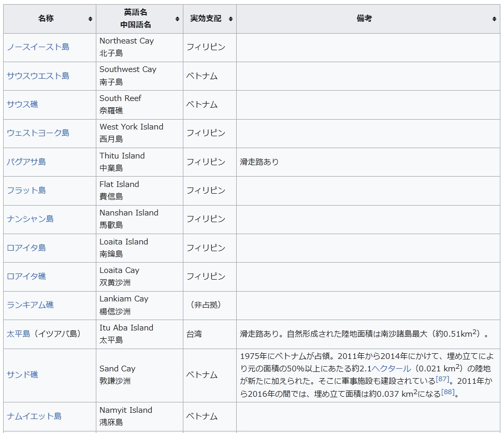Navigate to ナンシャン島 page
This screenshot has height=433, width=504.
pos(30,219)
